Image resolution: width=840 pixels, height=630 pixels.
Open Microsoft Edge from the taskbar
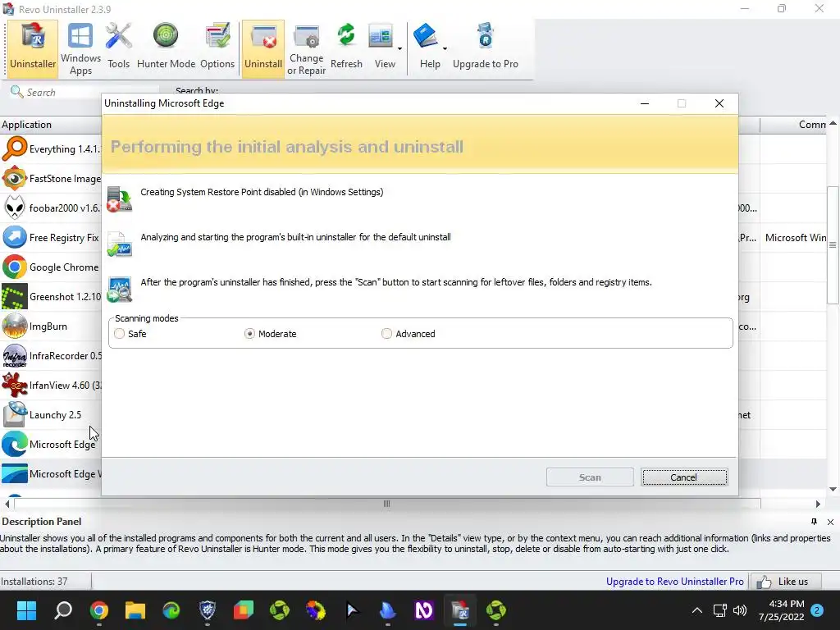point(171,610)
